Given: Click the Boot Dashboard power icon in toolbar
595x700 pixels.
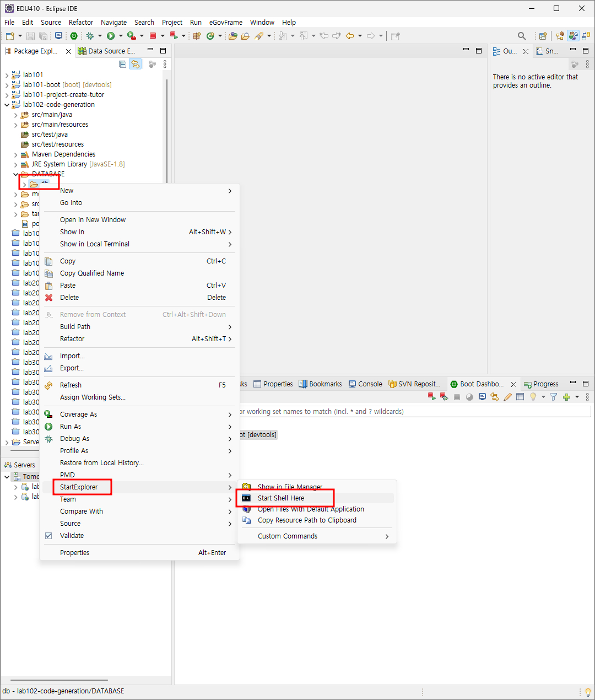Looking at the screenshot, I should click(74, 36).
